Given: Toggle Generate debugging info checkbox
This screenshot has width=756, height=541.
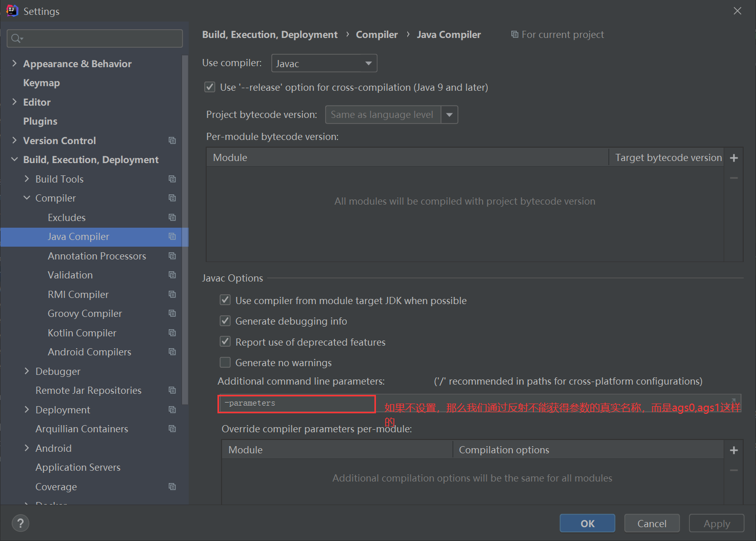Looking at the screenshot, I should [225, 321].
